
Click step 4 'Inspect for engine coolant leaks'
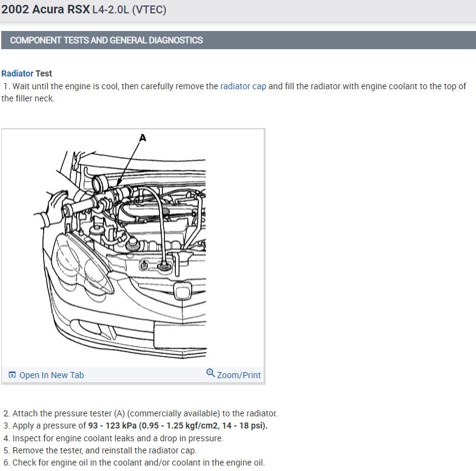click(x=113, y=438)
